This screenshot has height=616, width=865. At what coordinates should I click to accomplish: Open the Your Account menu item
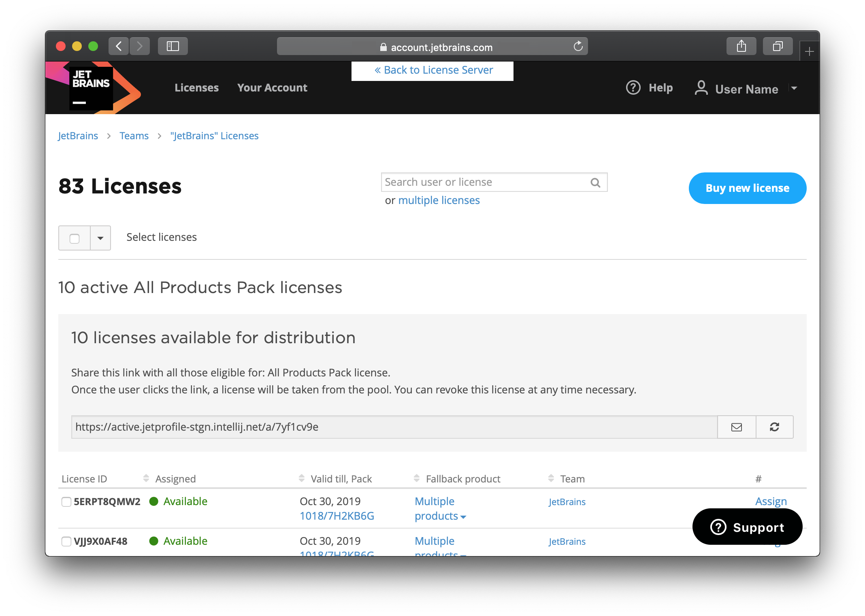coord(271,87)
